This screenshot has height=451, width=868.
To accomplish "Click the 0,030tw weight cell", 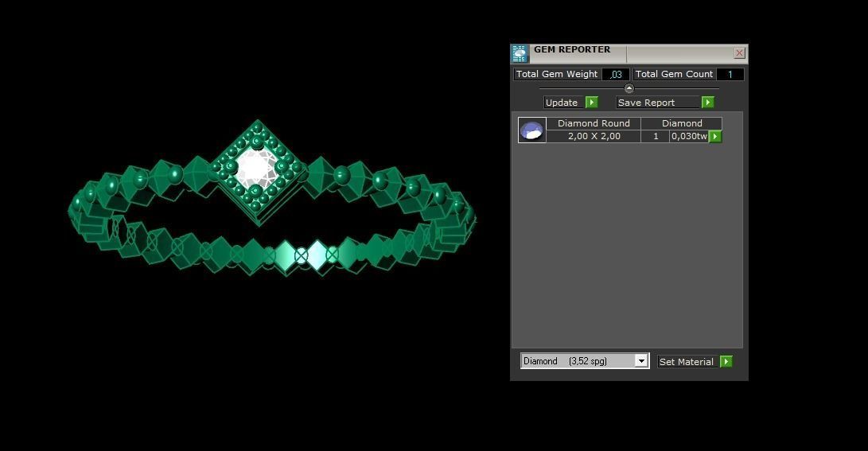I will point(689,136).
